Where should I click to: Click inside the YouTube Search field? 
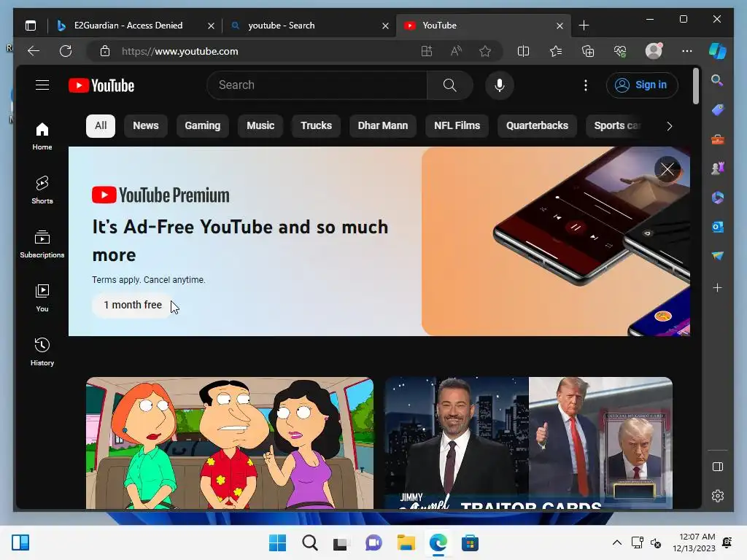[x=317, y=85]
